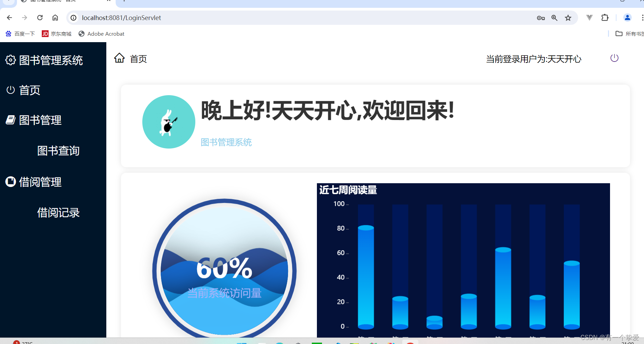Open the browser profile avatar menu

[x=627, y=17]
